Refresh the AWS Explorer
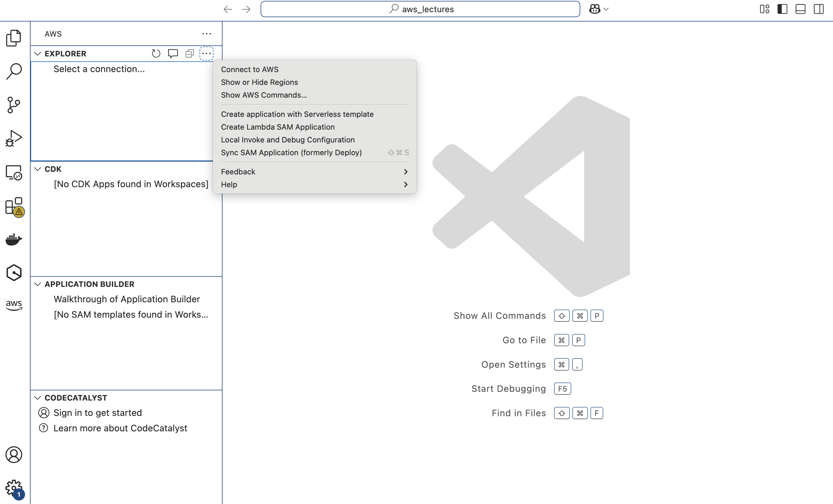The width and height of the screenshot is (833, 504). 156,53
